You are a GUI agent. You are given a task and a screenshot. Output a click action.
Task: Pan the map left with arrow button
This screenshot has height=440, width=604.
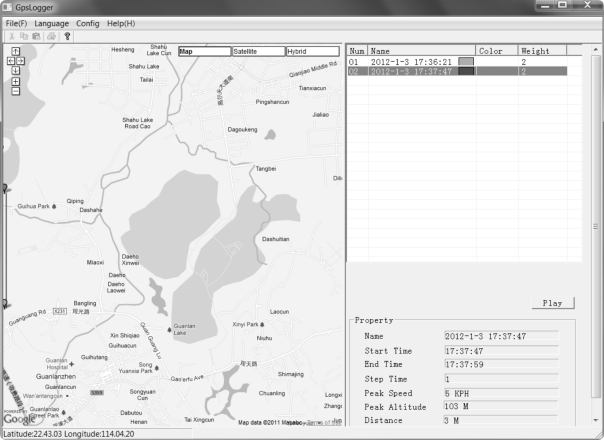11,61
